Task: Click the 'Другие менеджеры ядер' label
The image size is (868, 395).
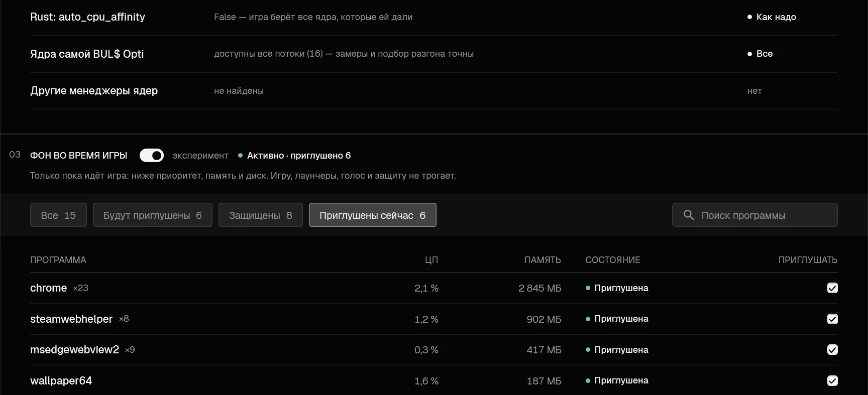Action: click(94, 91)
